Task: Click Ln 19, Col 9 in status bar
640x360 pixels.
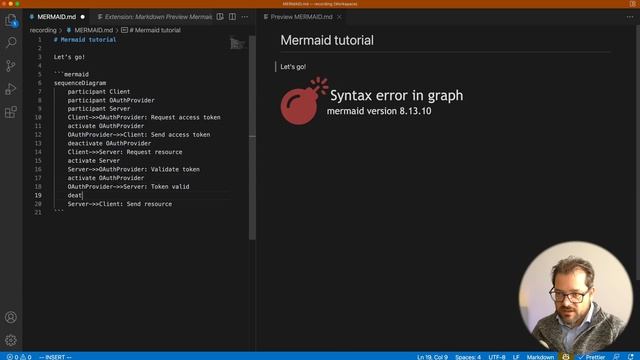Action: pyautogui.click(x=432, y=357)
